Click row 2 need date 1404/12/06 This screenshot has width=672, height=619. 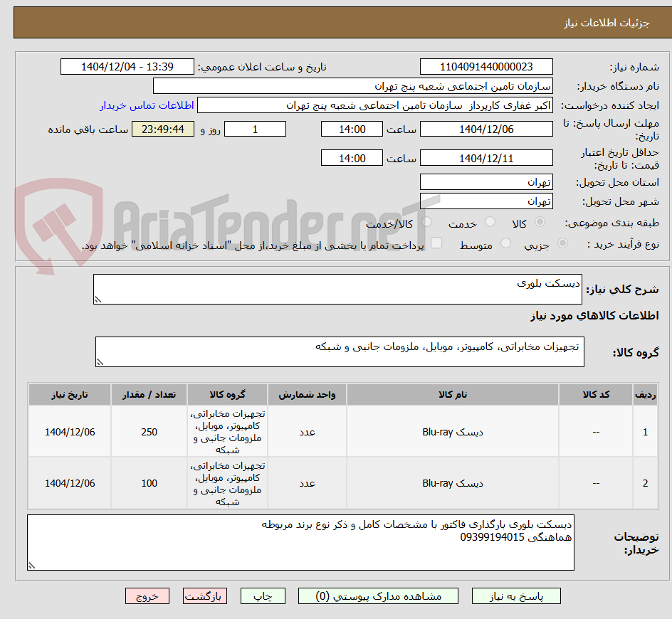click(70, 483)
